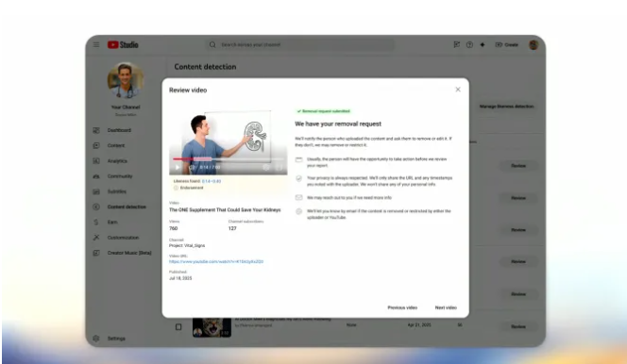The height and width of the screenshot is (364, 627).
Task: Open the video player settings gear
Action: (x=266, y=167)
